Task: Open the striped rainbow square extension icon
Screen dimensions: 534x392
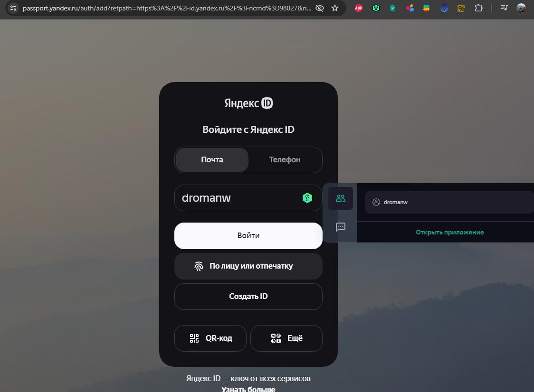Action: click(x=426, y=8)
